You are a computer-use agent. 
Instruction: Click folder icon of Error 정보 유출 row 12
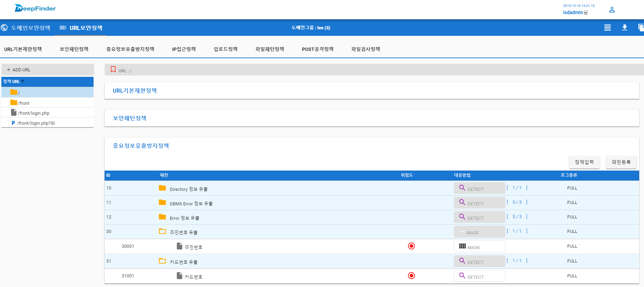[x=162, y=217]
